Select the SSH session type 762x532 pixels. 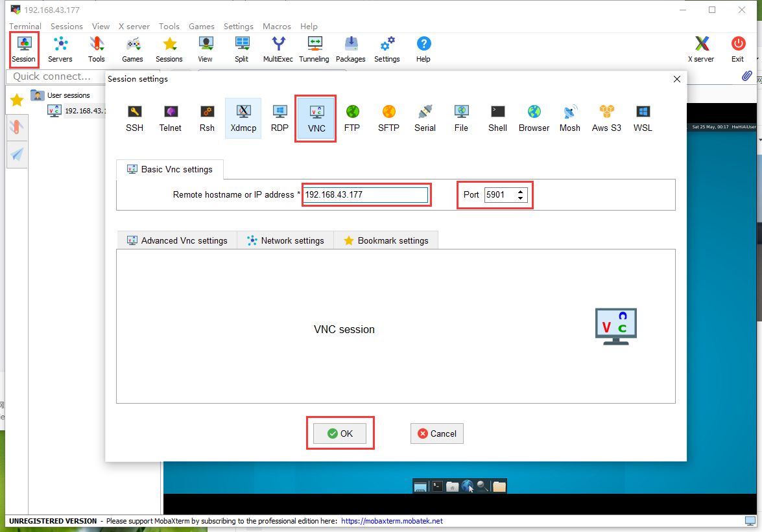(135, 119)
